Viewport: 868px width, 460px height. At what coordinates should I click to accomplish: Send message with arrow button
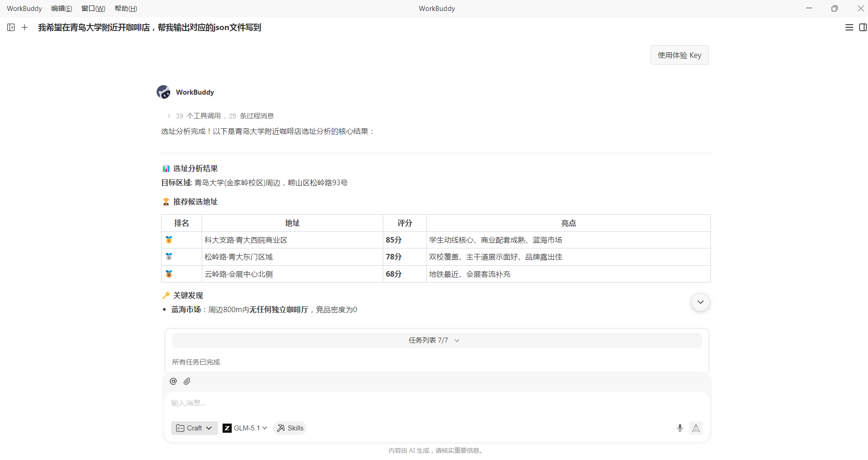click(696, 428)
